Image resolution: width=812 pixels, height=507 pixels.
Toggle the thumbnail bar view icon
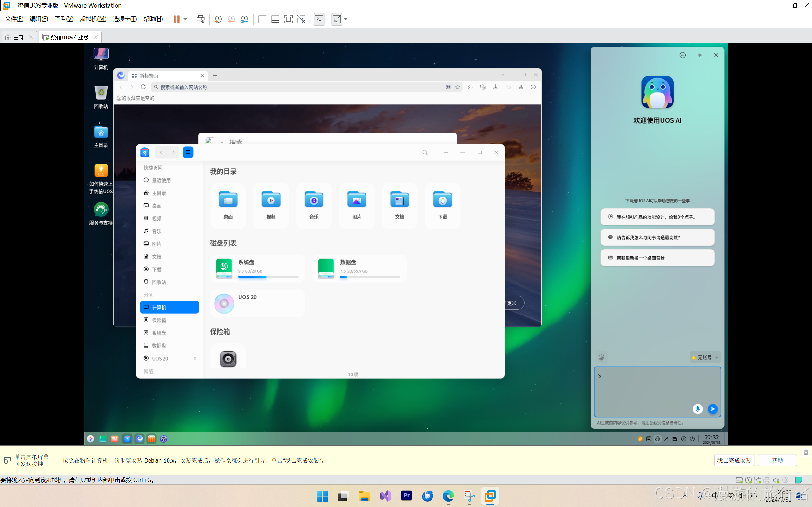(x=275, y=19)
